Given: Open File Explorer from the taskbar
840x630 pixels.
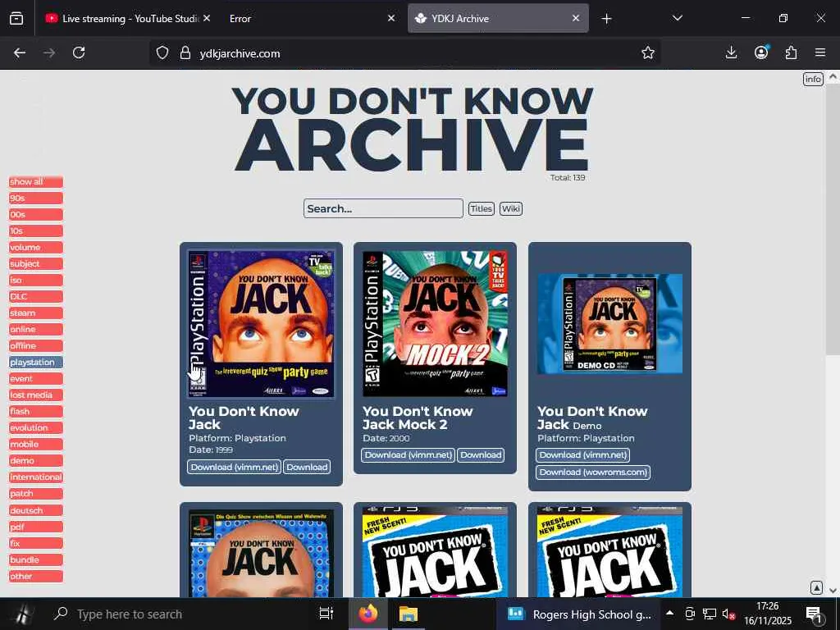Looking at the screenshot, I should click(x=409, y=614).
